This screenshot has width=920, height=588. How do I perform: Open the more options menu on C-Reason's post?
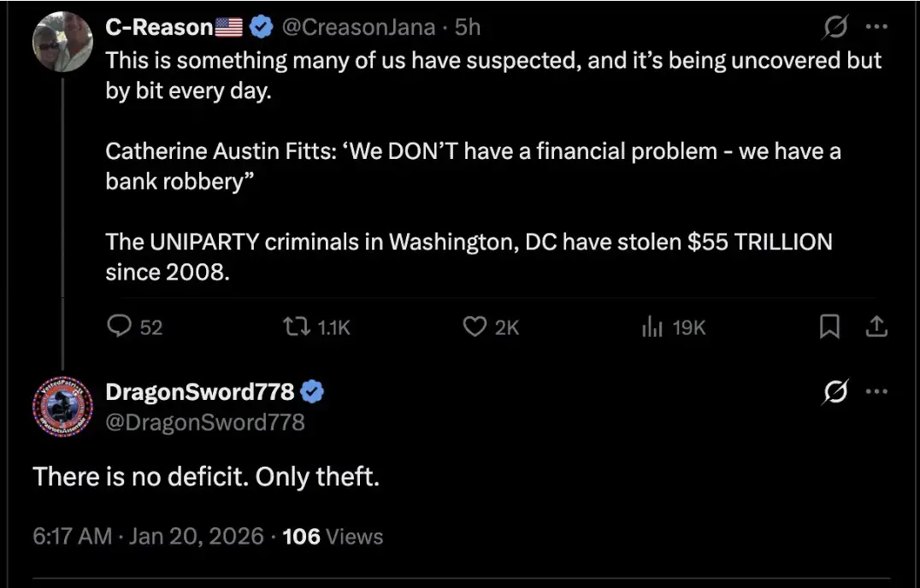pos(876,27)
